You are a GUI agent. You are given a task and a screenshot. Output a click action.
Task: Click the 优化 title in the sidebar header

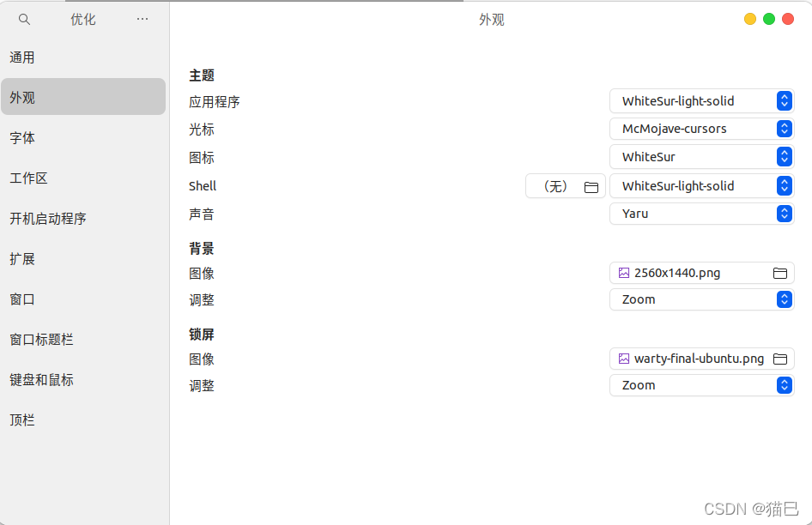point(83,20)
